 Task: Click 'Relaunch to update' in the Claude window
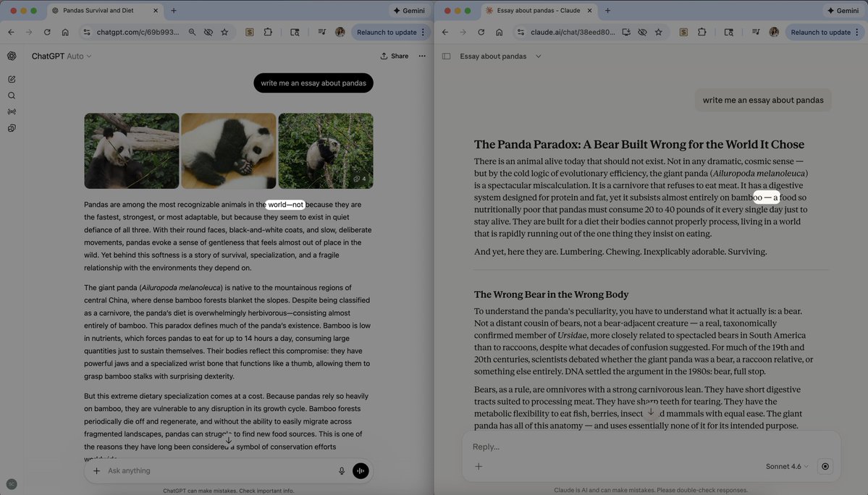(x=820, y=32)
